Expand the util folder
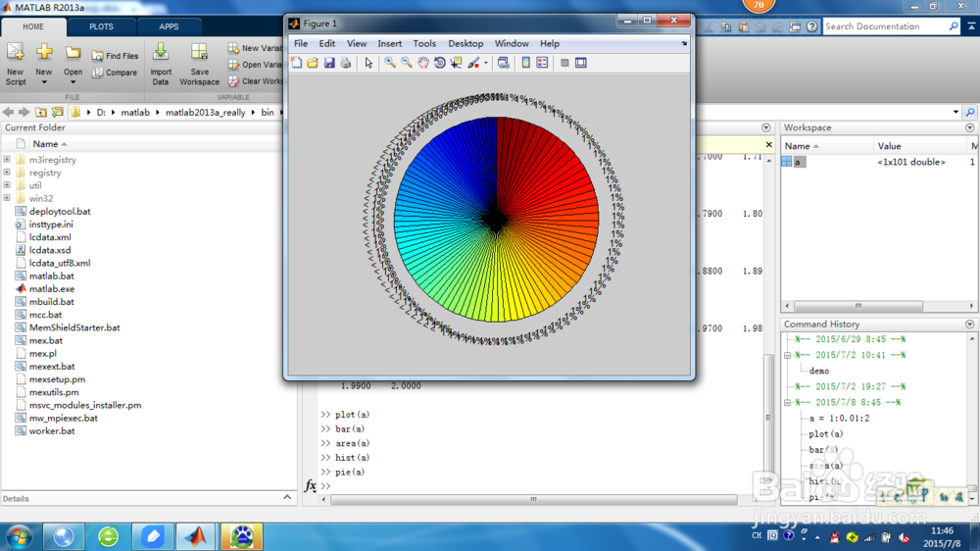 7,185
